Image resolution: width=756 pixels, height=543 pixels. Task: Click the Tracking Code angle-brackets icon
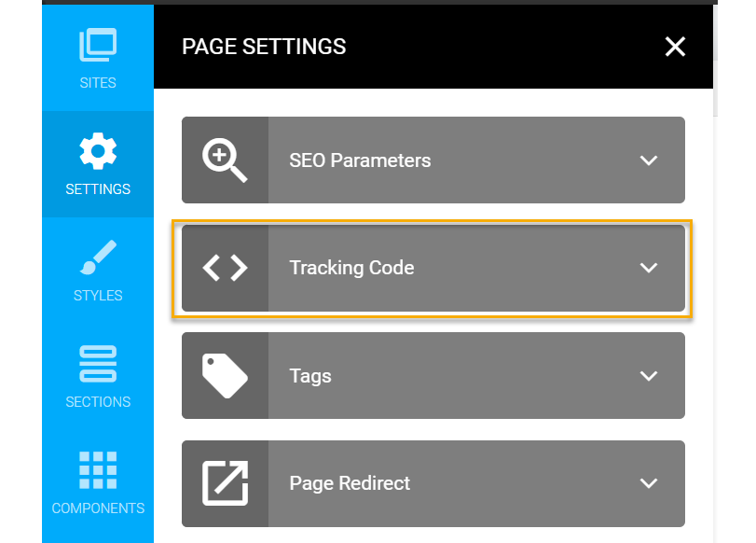click(x=225, y=268)
